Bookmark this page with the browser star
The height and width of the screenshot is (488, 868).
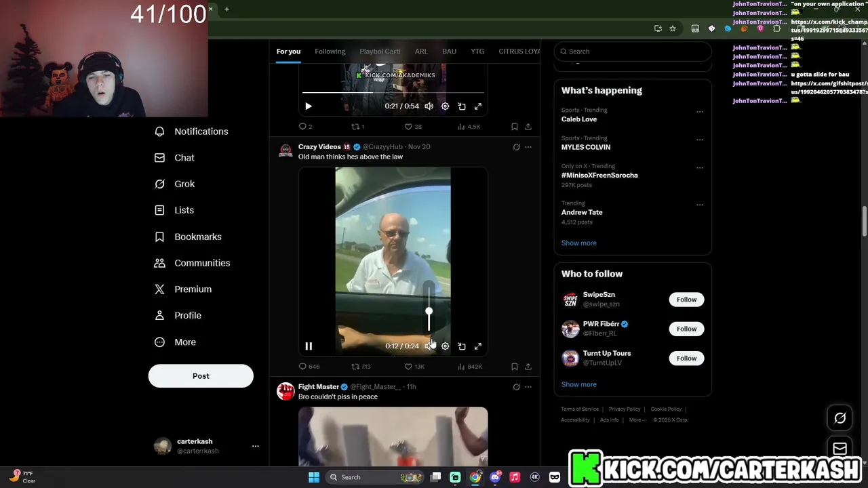[673, 28]
